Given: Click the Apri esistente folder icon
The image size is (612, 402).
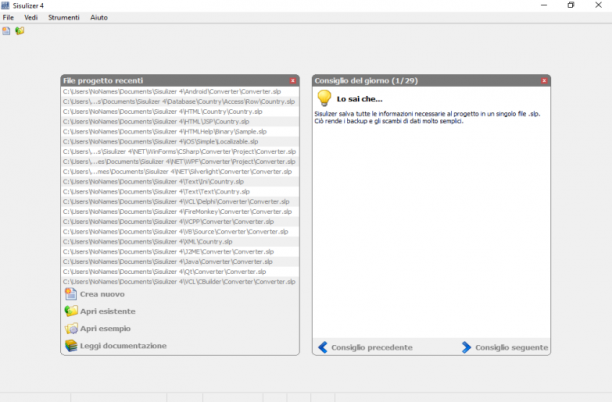Looking at the screenshot, I should (x=71, y=311).
